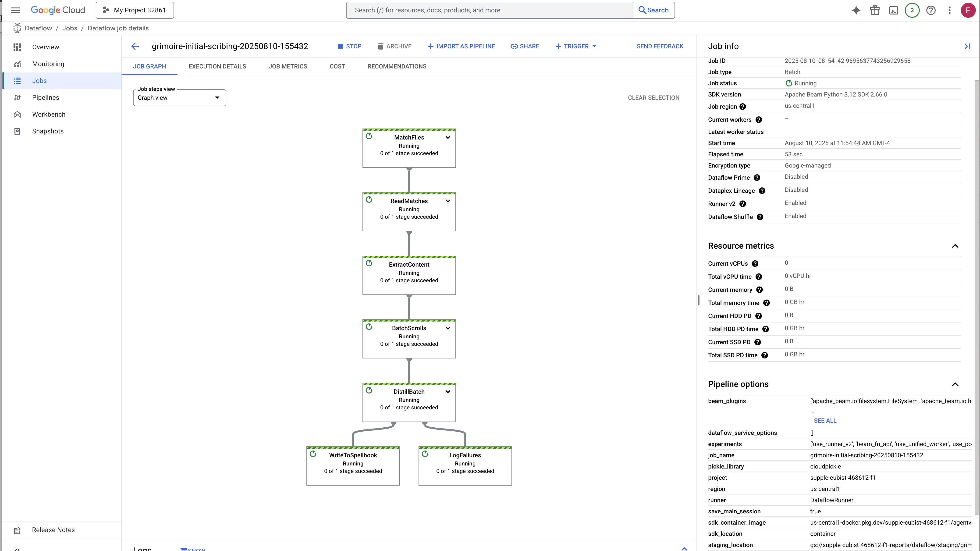Switch to the Job Metrics tab

[288, 67]
